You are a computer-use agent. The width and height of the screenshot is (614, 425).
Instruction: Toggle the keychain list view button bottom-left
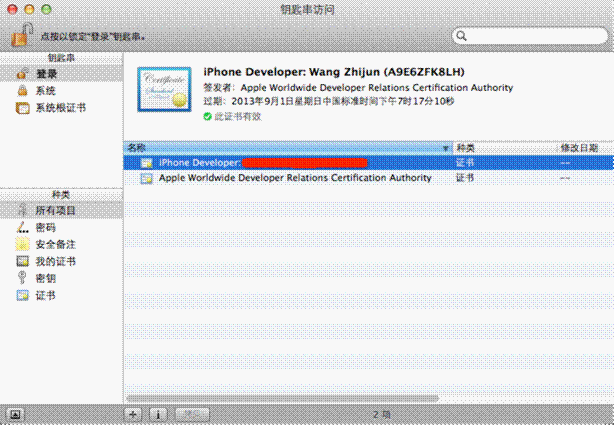pyautogui.click(x=15, y=414)
